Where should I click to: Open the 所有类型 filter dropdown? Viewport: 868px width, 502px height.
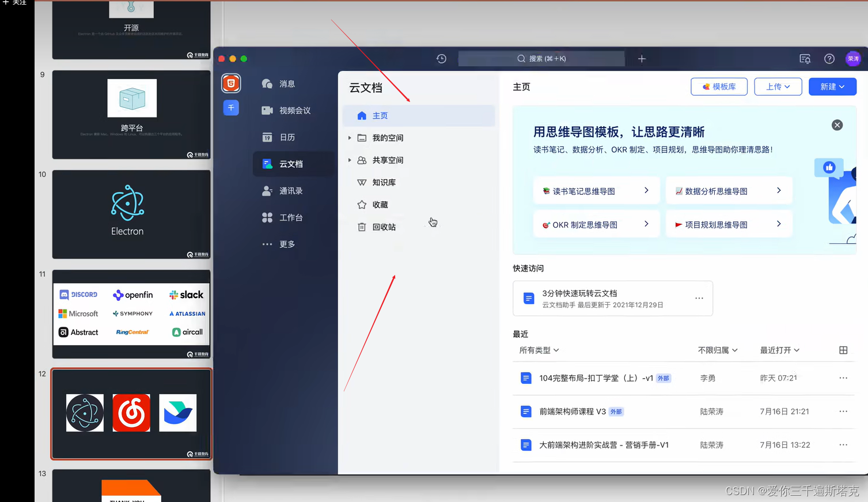pos(538,350)
